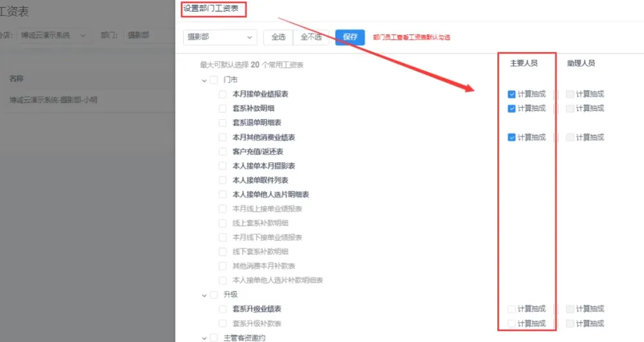Click the 全选 button
The width and height of the screenshot is (644, 342).
(278, 37)
